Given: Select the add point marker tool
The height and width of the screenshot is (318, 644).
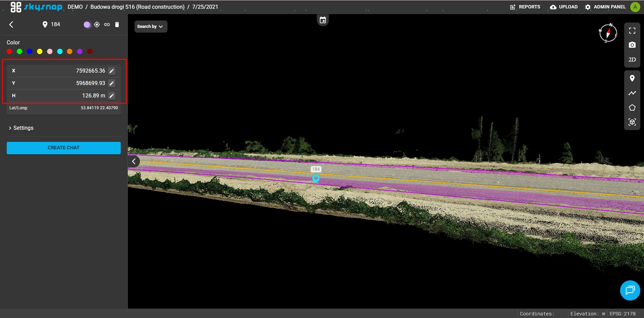Looking at the screenshot, I should click(632, 78).
